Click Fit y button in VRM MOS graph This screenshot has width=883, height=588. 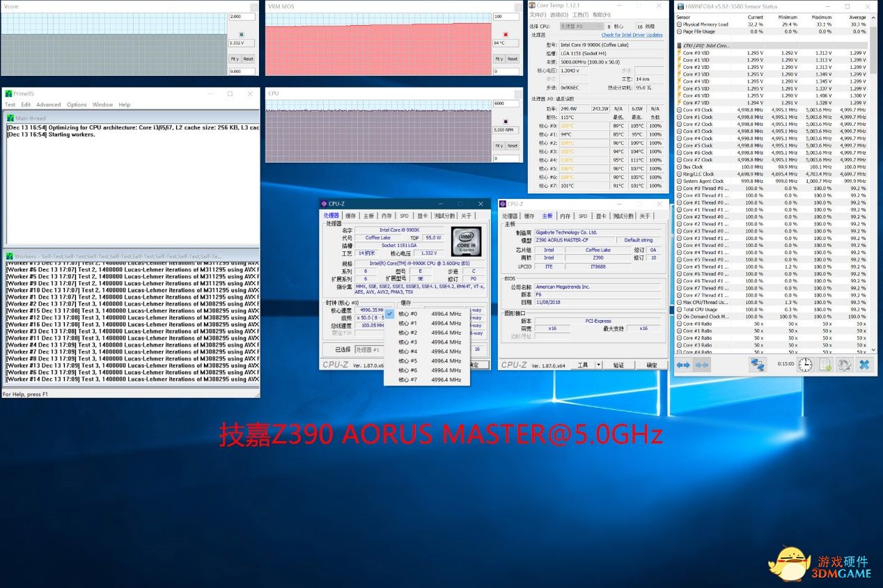click(499, 59)
